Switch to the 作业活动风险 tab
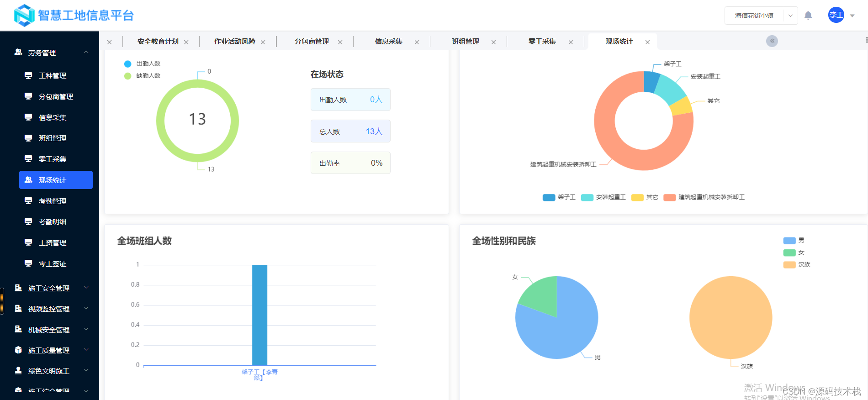Image resolution: width=868 pixels, height=400 pixels. coord(235,42)
